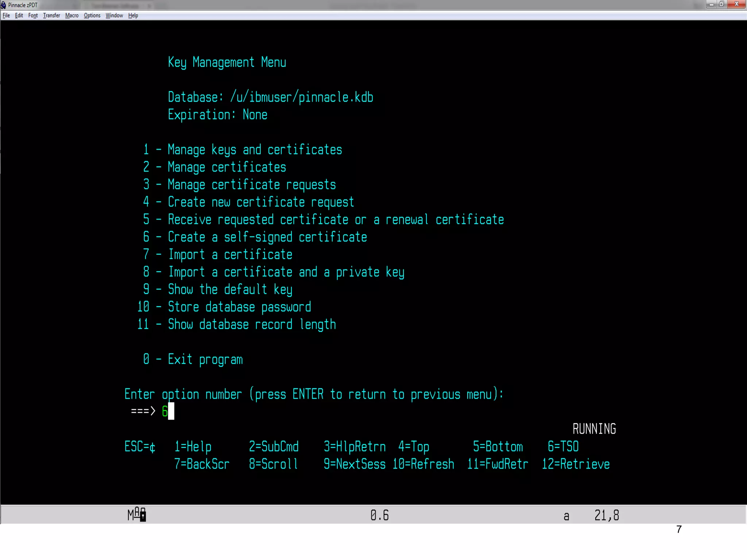747x560 pixels.
Task: Click the 8=Scroll function key label
Action: point(274,464)
